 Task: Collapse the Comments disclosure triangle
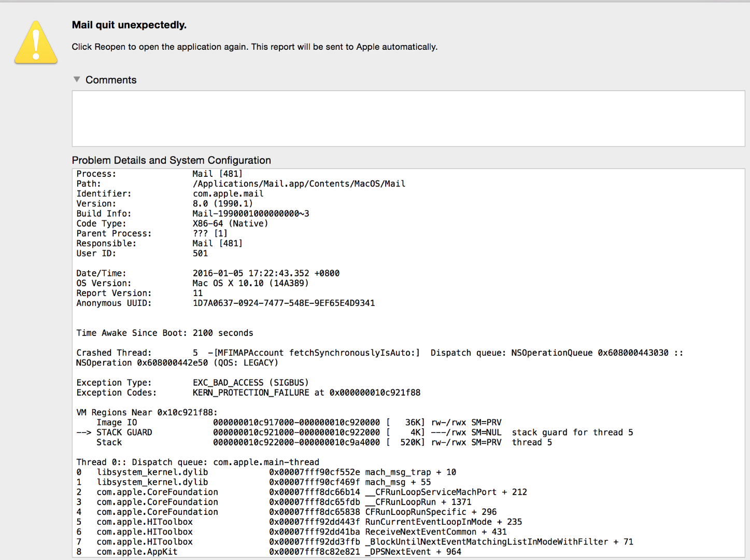[x=77, y=79]
